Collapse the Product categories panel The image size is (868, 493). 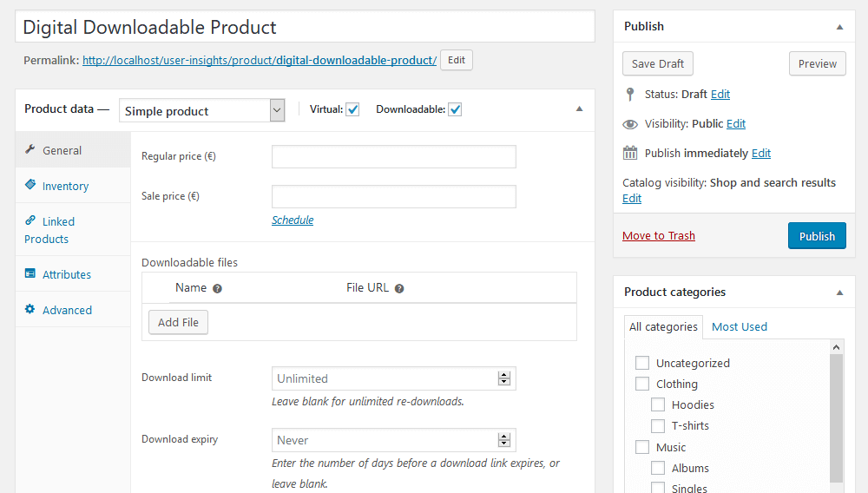pyautogui.click(x=839, y=293)
